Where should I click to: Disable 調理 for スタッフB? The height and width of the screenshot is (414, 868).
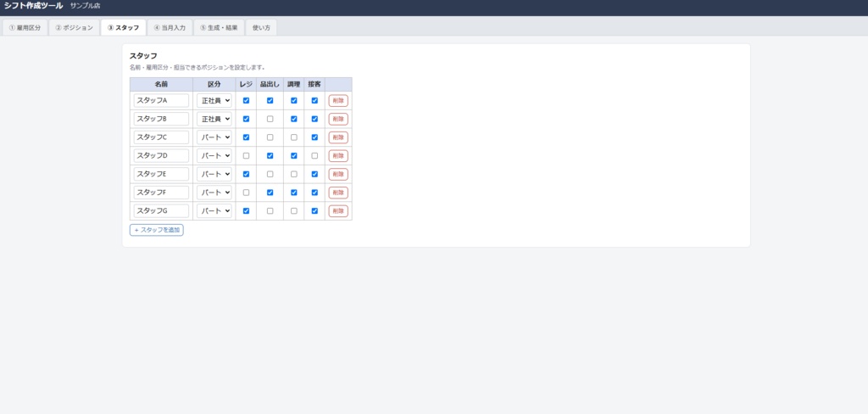pos(294,119)
